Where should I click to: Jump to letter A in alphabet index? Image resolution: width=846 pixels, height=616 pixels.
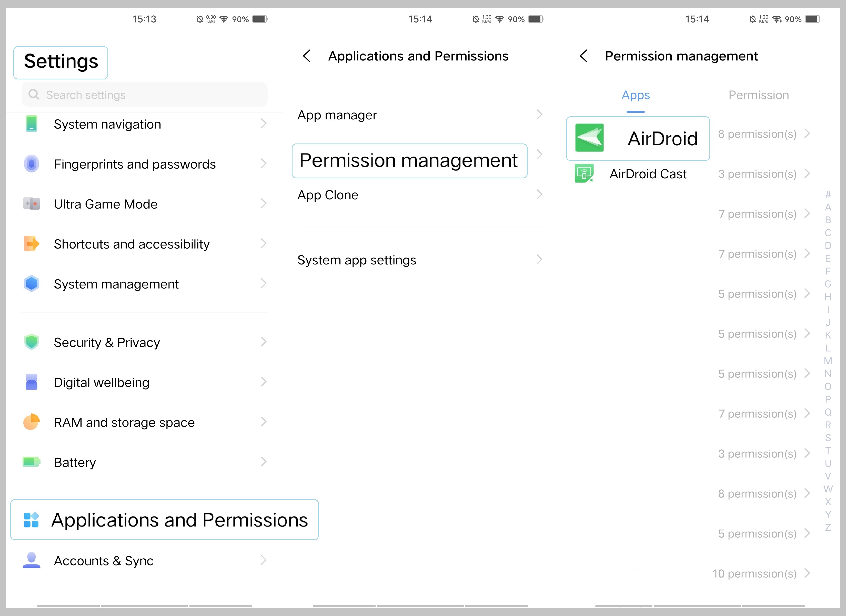click(x=828, y=207)
